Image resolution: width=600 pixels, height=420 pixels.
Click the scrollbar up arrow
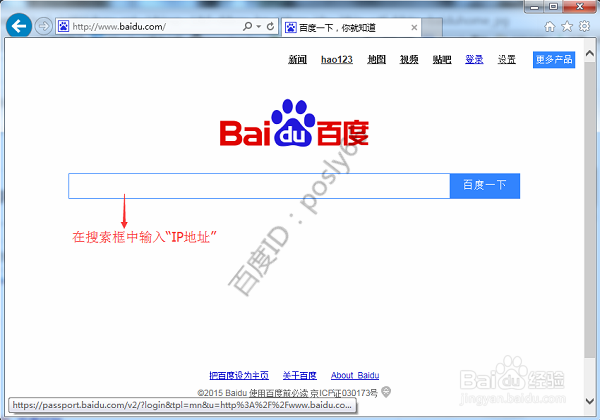click(x=590, y=54)
